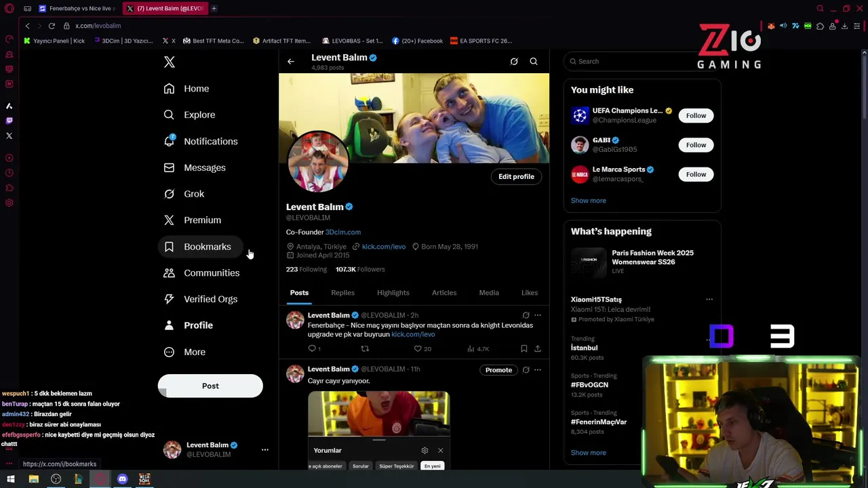868x488 pixels.
Task: Open Yayıncı Paneli | Kick bookmark
Action: tap(54, 41)
